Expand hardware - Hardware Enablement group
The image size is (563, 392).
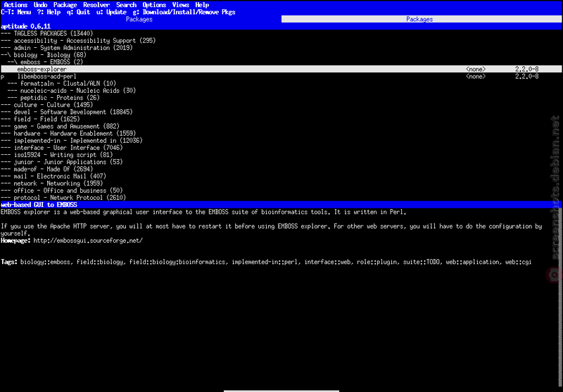coord(68,134)
